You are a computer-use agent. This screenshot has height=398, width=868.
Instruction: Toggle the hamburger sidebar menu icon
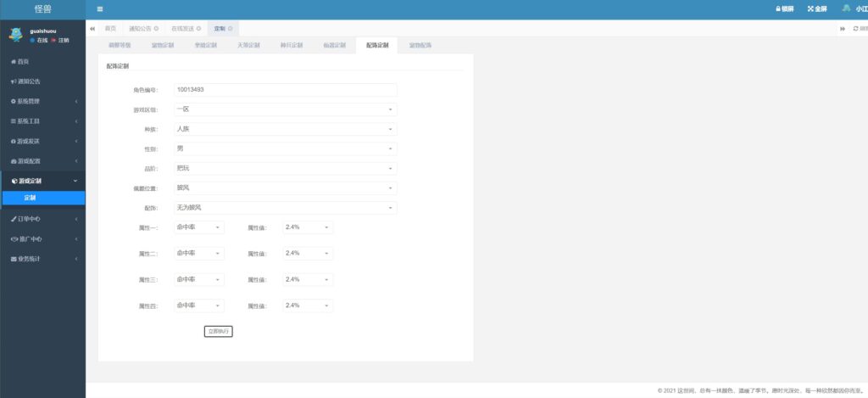100,8
